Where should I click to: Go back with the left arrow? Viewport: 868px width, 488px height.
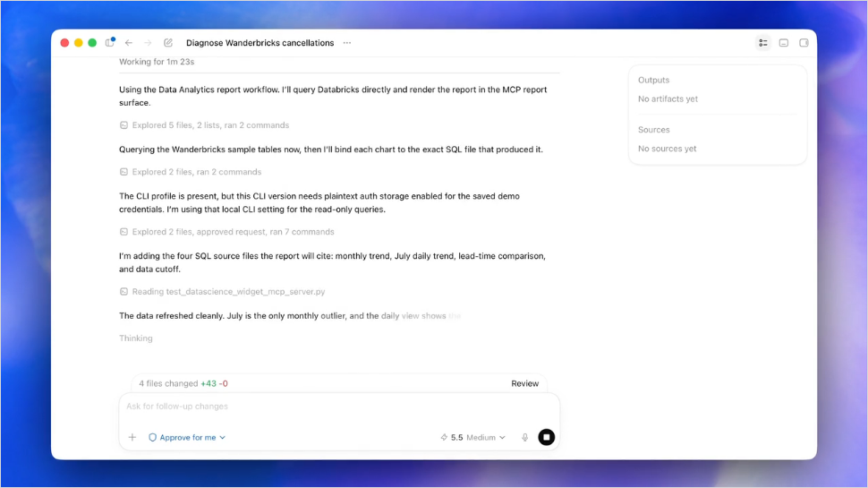(x=129, y=43)
